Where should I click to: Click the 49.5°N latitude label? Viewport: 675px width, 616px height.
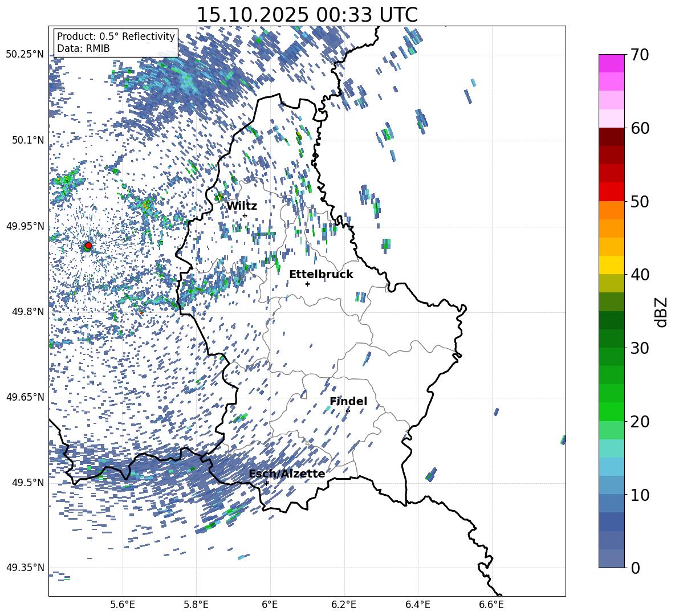pyautogui.click(x=29, y=482)
